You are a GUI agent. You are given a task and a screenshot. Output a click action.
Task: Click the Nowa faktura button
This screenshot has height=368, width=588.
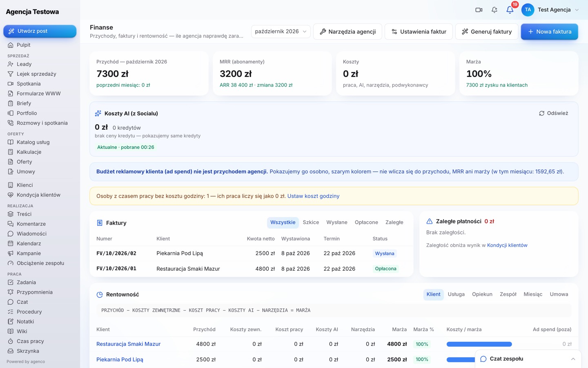pyautogui.click(x=549, y=31)
